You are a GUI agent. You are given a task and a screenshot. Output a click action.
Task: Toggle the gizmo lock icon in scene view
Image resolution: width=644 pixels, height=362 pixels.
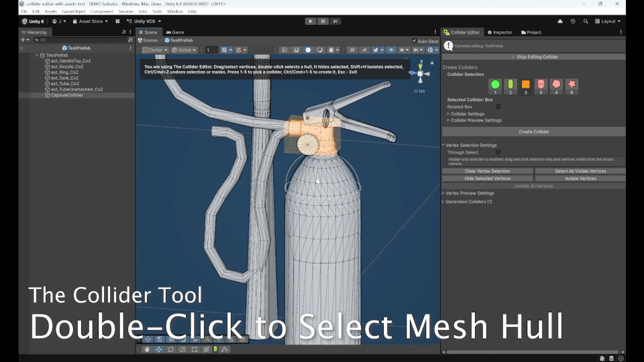click(x=431, y=62)
